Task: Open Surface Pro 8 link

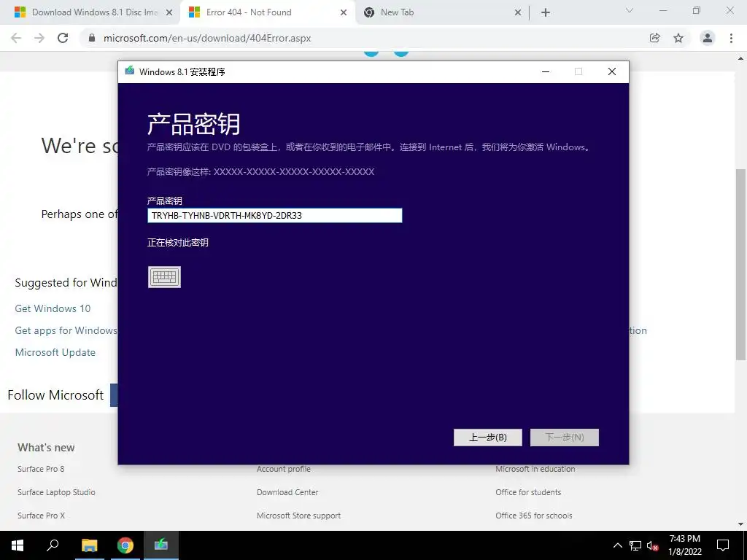Action: pyautogui.click(x=41, y=469)
